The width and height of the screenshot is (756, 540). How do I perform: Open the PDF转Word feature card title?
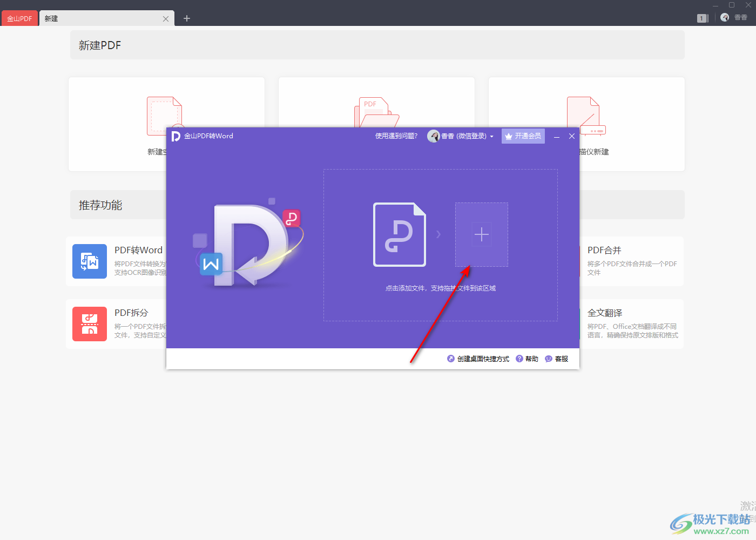(x=138, y=250)
